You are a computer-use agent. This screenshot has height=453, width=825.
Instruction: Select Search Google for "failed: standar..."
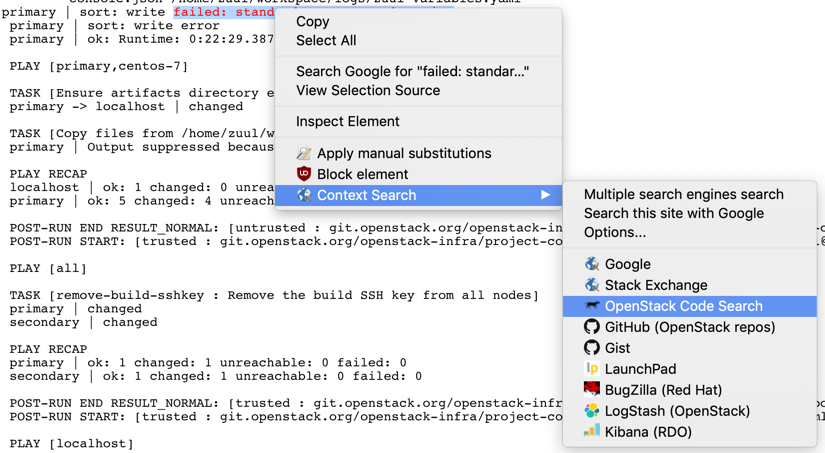[x=412, y=71]
